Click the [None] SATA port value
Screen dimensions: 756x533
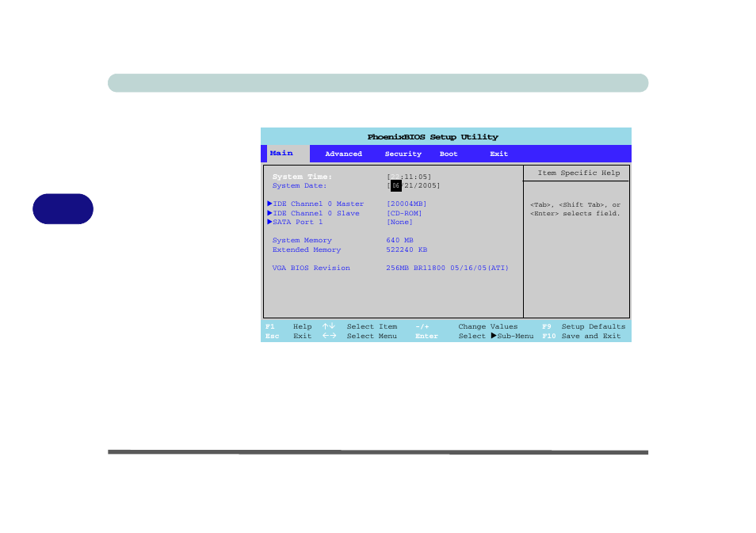399,223
